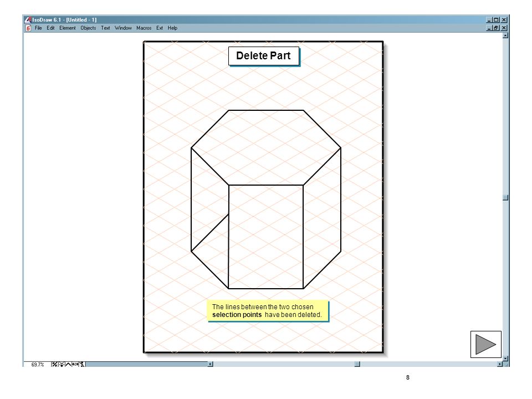Minimize the inner document window

tap(489, 28)
